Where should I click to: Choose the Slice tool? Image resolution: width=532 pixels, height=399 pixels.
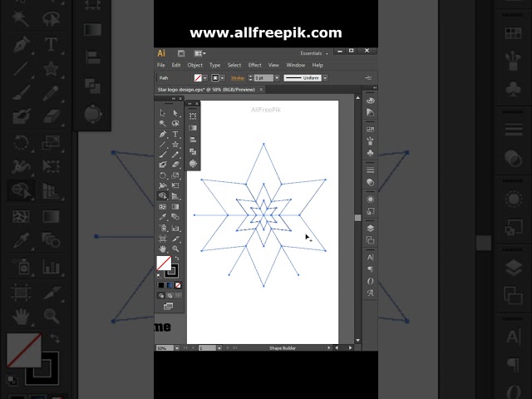[175, 239]
